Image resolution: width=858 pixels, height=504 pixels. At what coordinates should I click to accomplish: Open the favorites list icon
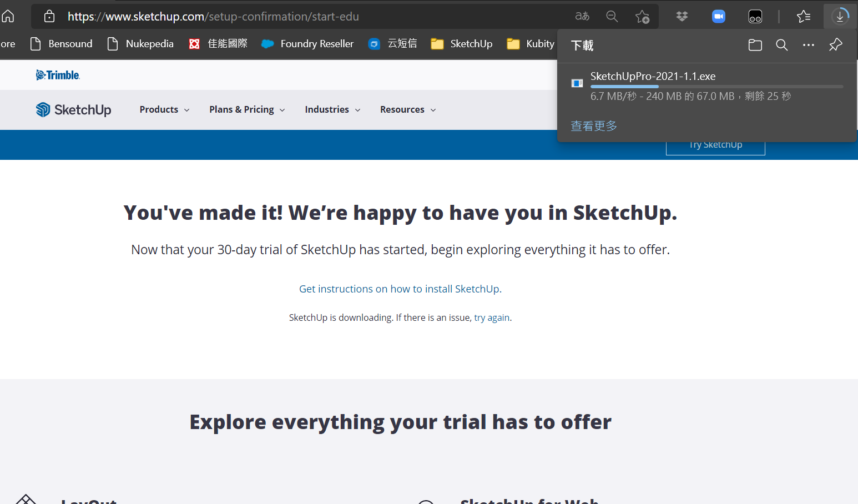click(x=804, y=17)
